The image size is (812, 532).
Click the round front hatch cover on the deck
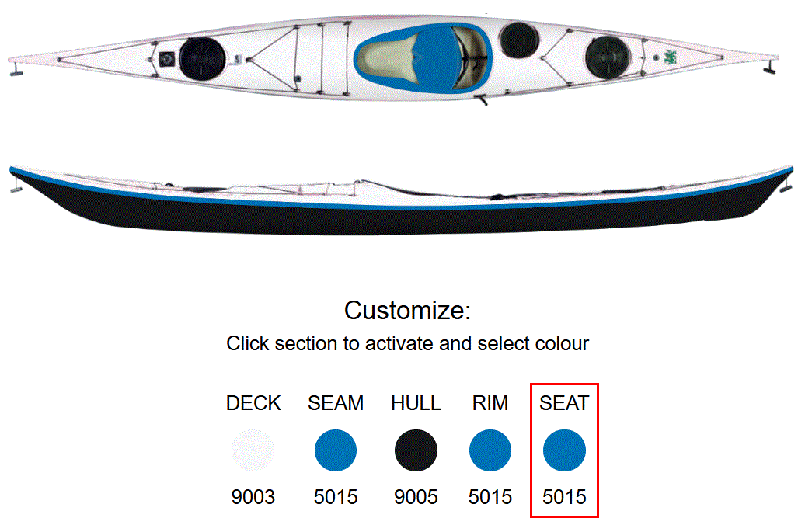[x=202, y=59]
